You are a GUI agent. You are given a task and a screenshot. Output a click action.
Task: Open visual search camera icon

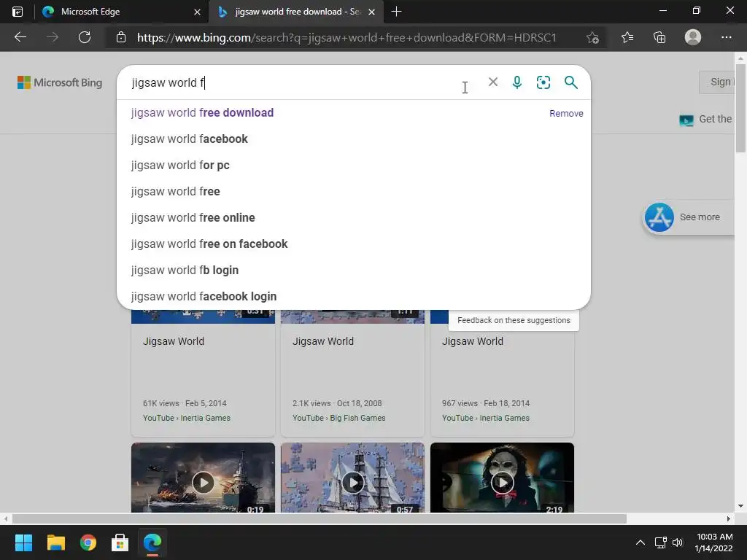tap(543, 82)
